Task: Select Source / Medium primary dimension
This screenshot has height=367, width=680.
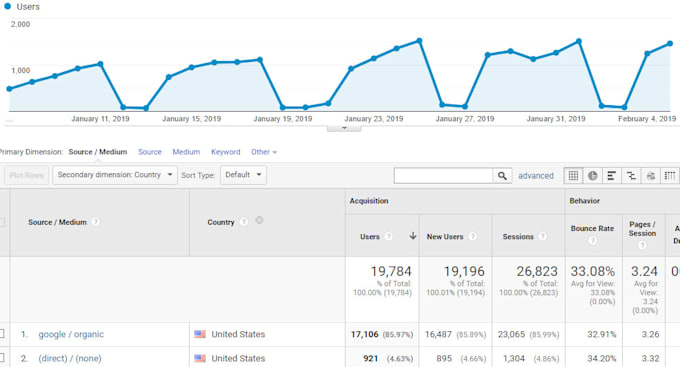Action: (x=98, y=152)
